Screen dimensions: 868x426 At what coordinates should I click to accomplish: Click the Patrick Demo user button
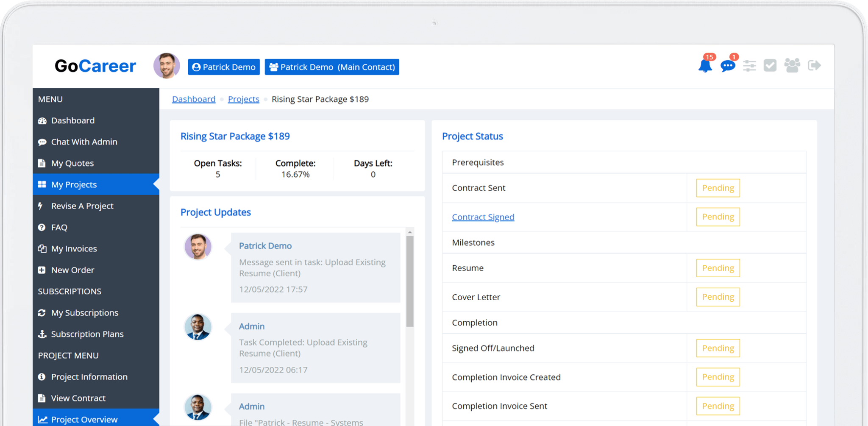pos(224,67)
